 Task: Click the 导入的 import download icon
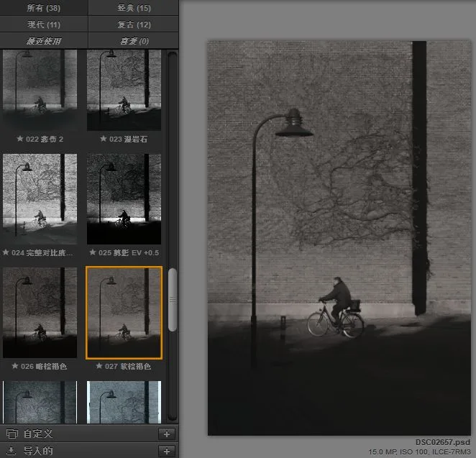coord(11,450)
